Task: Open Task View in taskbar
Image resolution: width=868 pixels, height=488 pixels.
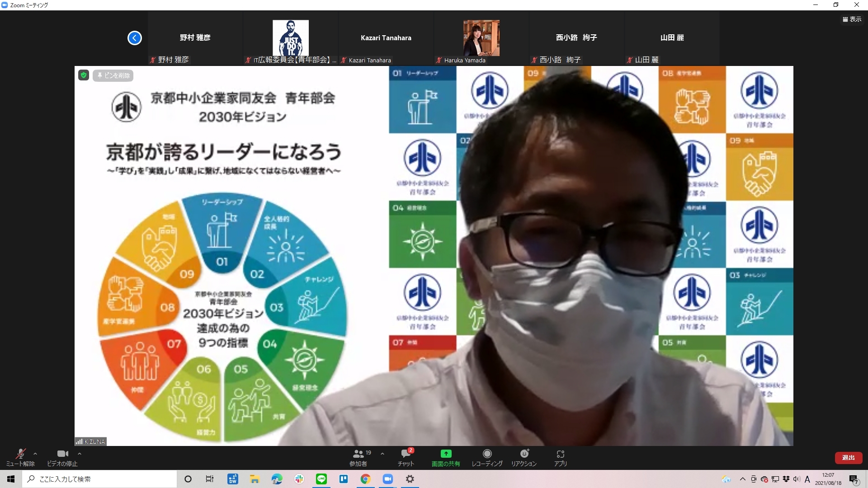Action: tap(210, 479)
